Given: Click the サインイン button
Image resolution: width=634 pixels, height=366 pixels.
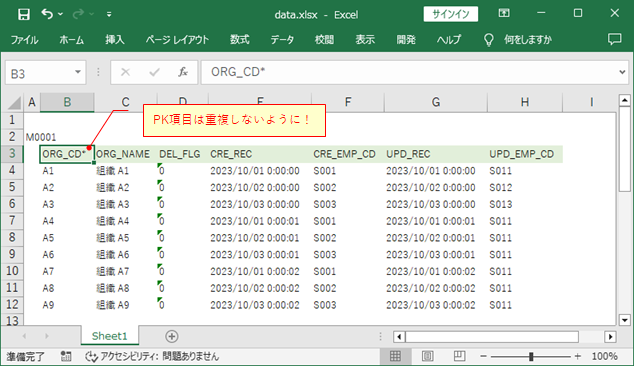Looking at the screenshot, I should click(451, 14).
